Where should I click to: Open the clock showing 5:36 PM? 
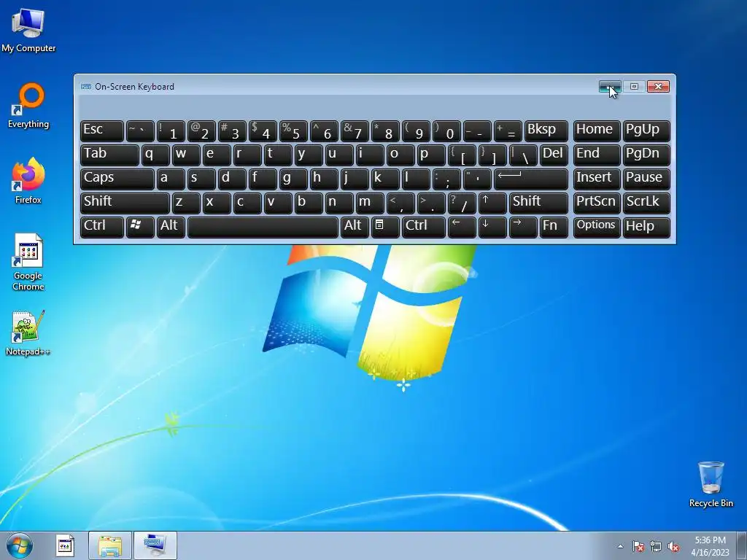[x=710, y=546]
